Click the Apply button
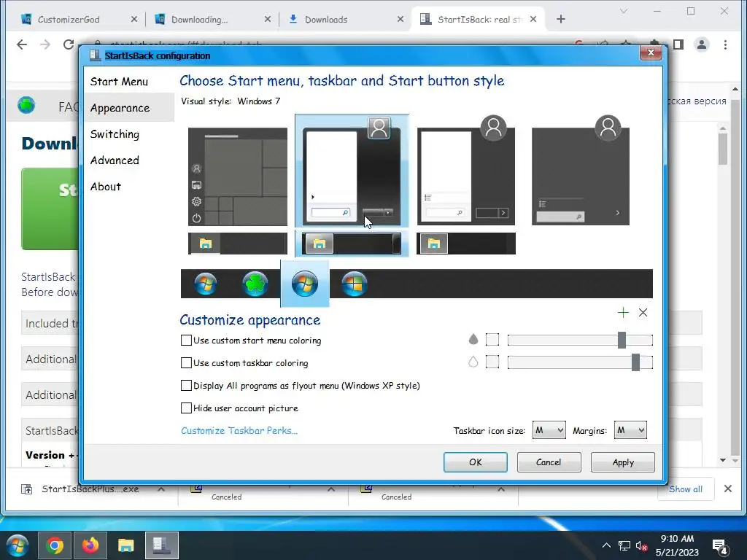 (623, 462)
